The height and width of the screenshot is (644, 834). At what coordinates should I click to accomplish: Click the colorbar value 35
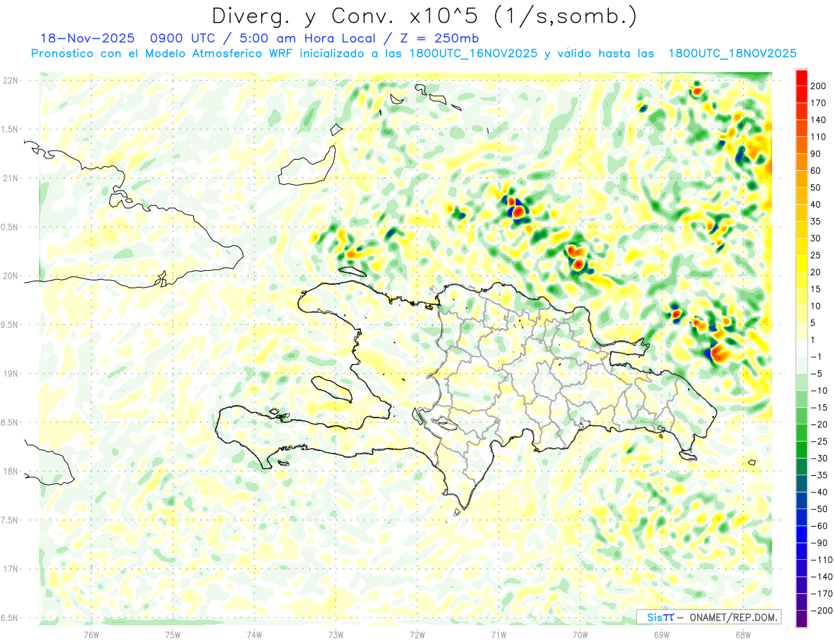pos(817,222)
